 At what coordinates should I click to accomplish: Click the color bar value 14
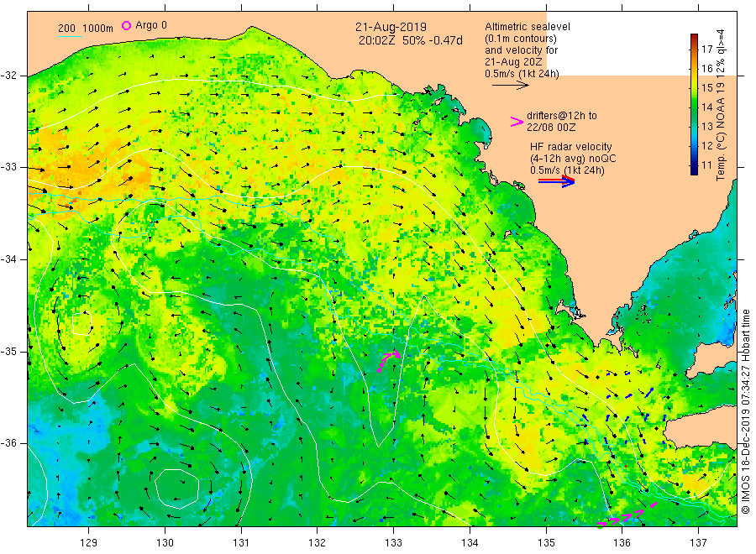pyautogui.click(x=706, y=107)
